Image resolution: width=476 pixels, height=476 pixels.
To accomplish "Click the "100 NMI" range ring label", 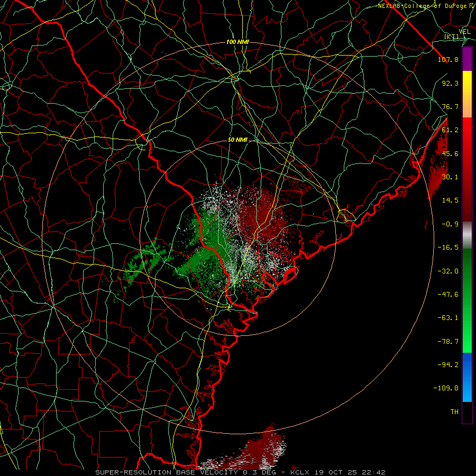I will [237, 42].
